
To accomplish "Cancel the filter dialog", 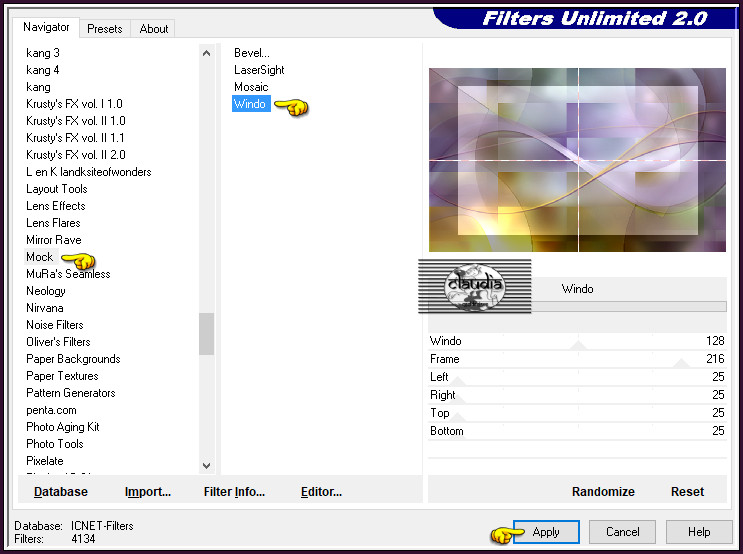I will tap(623, 532).
